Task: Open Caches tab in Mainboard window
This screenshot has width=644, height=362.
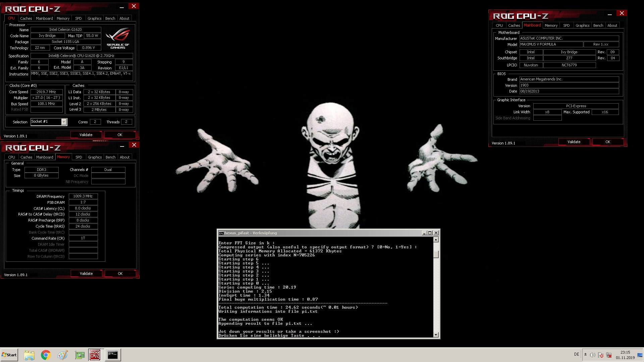Action: click(x=514, y=25)
